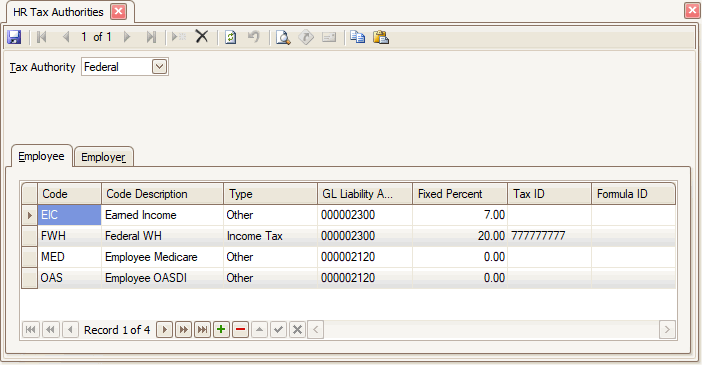This screenshot has height=365, width=702.
Task: Click the undo arrow icon
Action: coord(254,37)
